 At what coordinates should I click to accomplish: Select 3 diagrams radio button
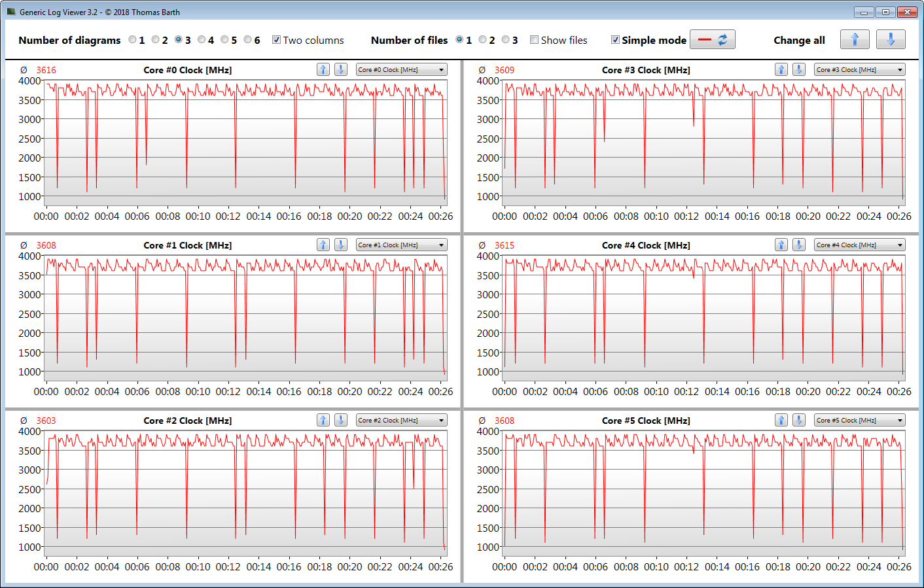(x=178, y=40)
